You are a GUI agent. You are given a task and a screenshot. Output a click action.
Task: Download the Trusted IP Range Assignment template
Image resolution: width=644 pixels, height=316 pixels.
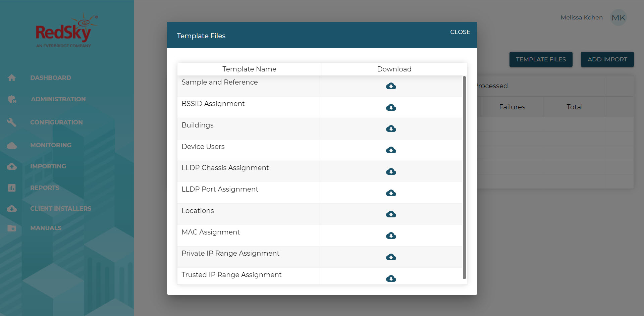point(391,278)
